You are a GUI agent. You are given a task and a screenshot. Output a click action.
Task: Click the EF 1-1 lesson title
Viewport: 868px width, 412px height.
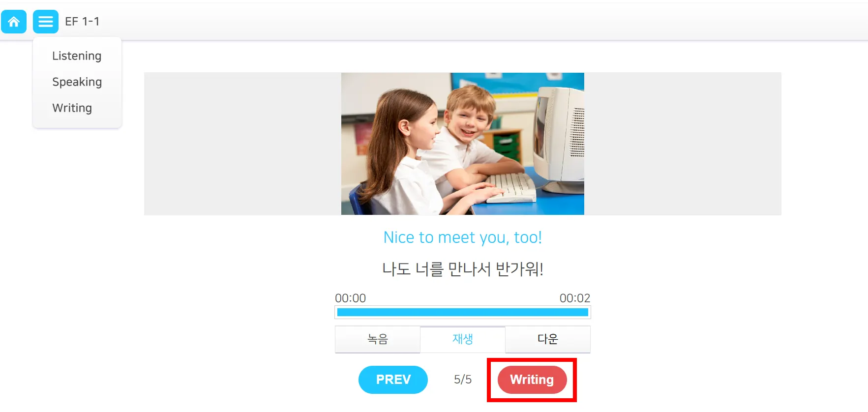pos(82,22)
